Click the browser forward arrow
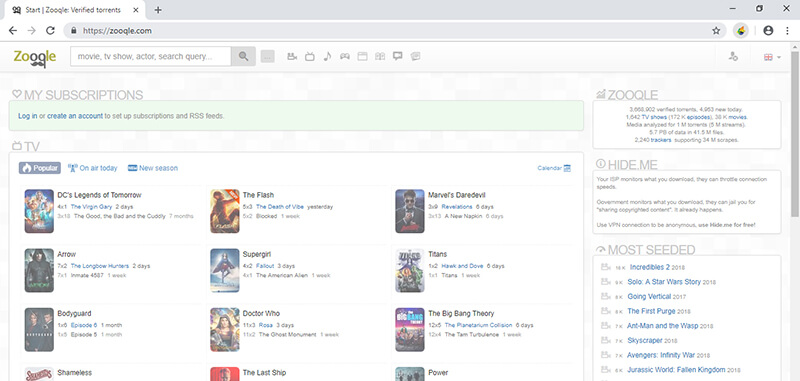Screen dimensions: 800x381 coord(32,31)
